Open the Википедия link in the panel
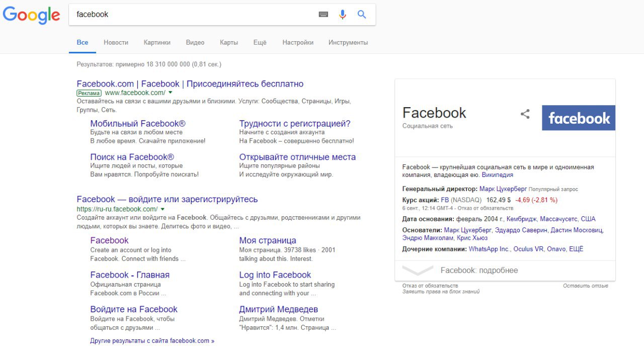This screenshot has width=644, height=353. click(498, 175)
